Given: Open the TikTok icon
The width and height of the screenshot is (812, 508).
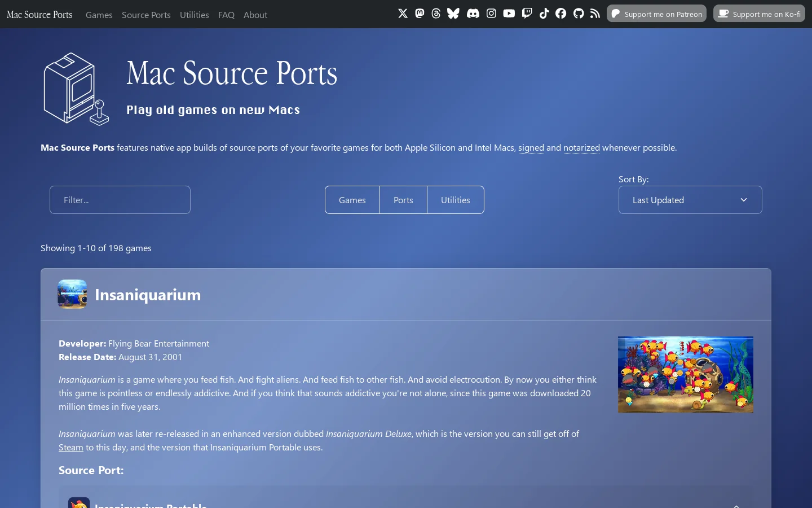Looking at the screenshot, I should tap(544, 14).
